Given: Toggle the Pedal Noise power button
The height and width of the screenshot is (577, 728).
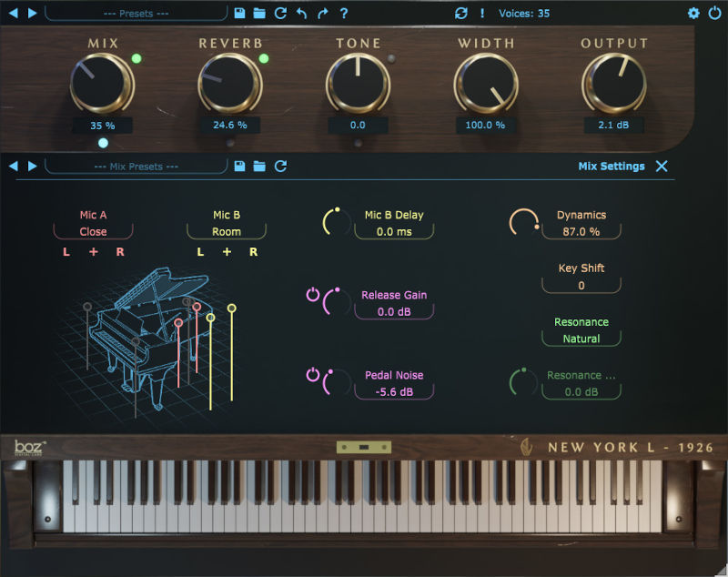Looking at the screenshot, I should (313, 375).
